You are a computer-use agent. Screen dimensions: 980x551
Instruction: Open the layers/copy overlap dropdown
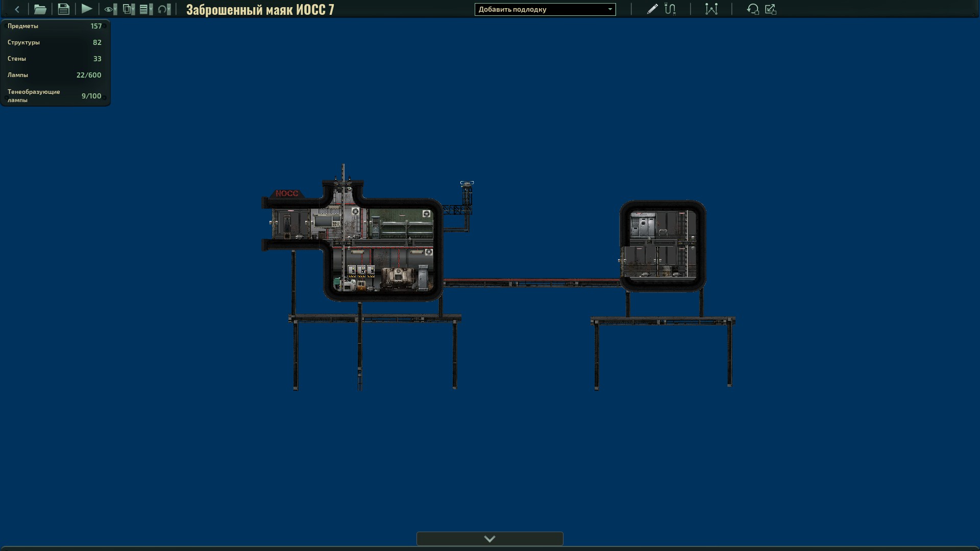[129, 9]
